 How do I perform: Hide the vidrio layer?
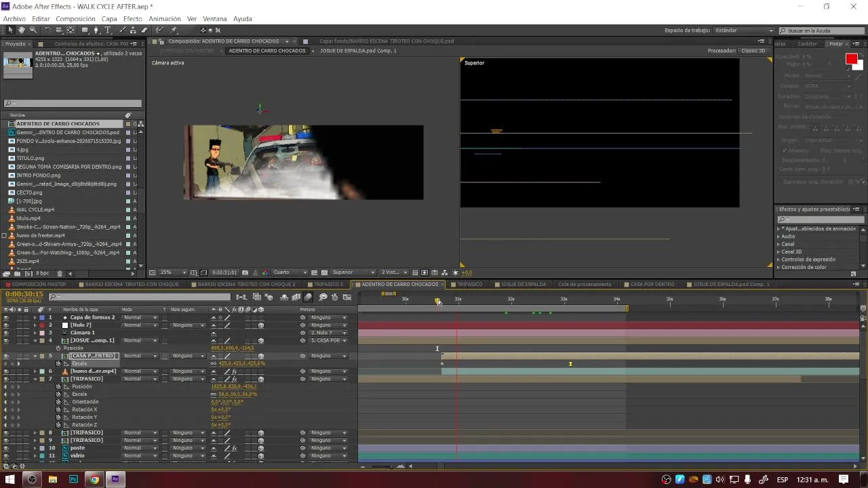pos(6,456)
